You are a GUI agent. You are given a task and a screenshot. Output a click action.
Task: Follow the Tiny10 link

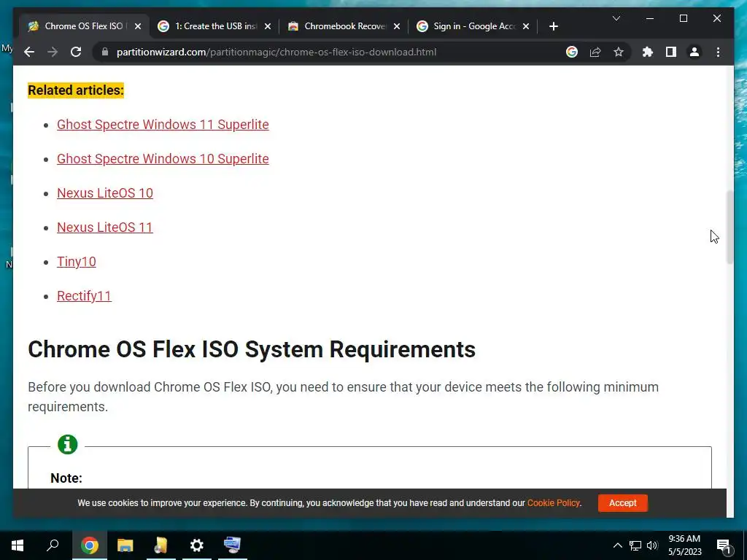point(76,262)
